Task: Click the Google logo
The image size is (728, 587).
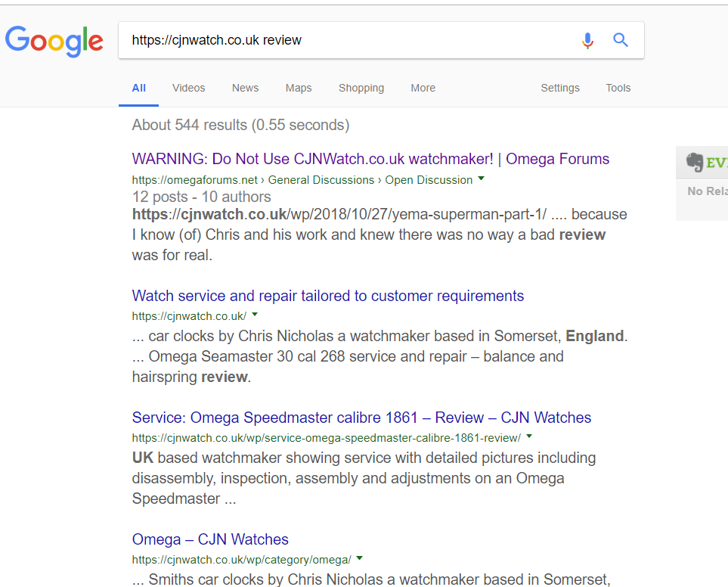Action: [54, 41]
